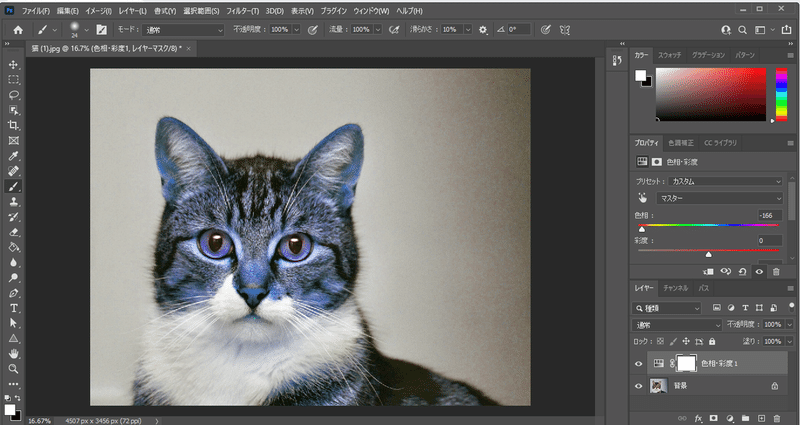Click the 色相 hue slider handle
800x425 pixels.
pos(642,228)
